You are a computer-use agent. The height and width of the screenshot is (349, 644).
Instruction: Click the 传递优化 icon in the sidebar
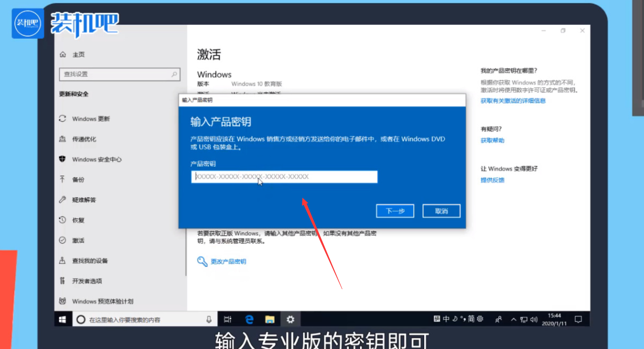point(62,139)
